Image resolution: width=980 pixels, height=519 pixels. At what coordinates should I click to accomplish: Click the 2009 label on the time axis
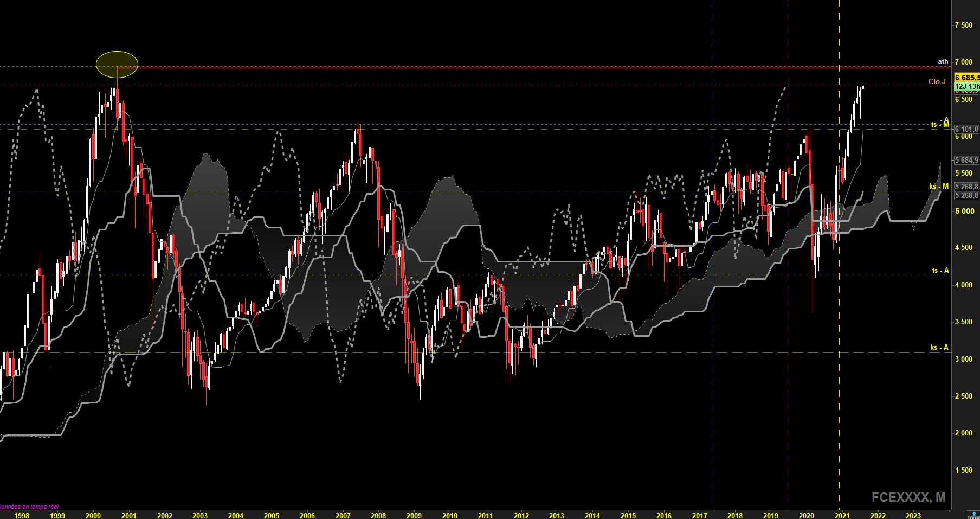(x=414, y=516)
